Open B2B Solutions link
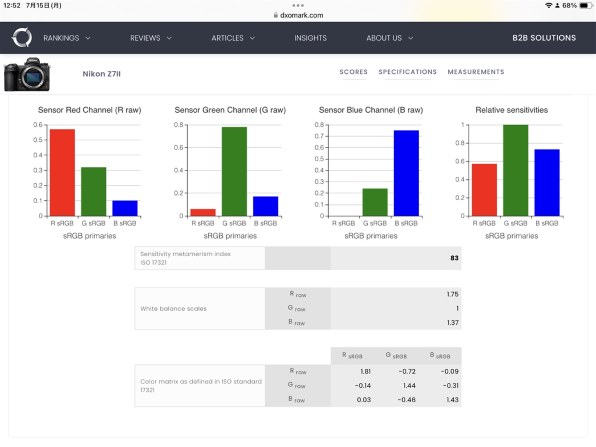Screen dimensions: 596x447 pos(544,38)
